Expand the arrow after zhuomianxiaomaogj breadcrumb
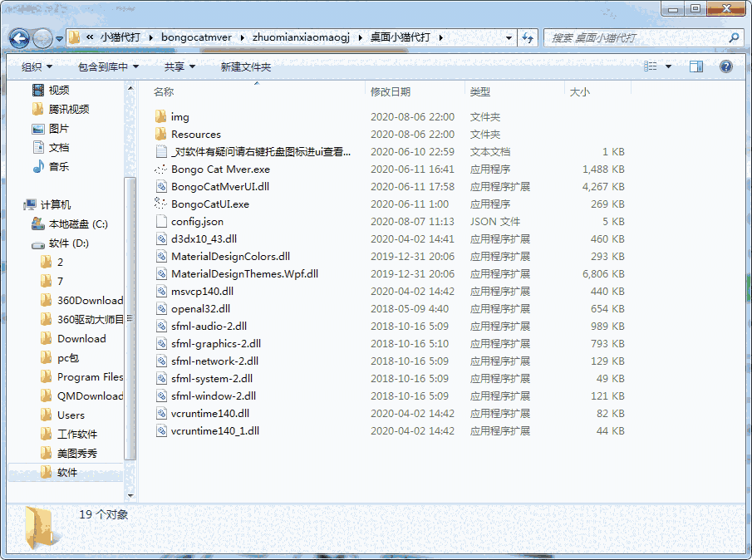This screenshot has width=752, height=560. pos(360,37)
